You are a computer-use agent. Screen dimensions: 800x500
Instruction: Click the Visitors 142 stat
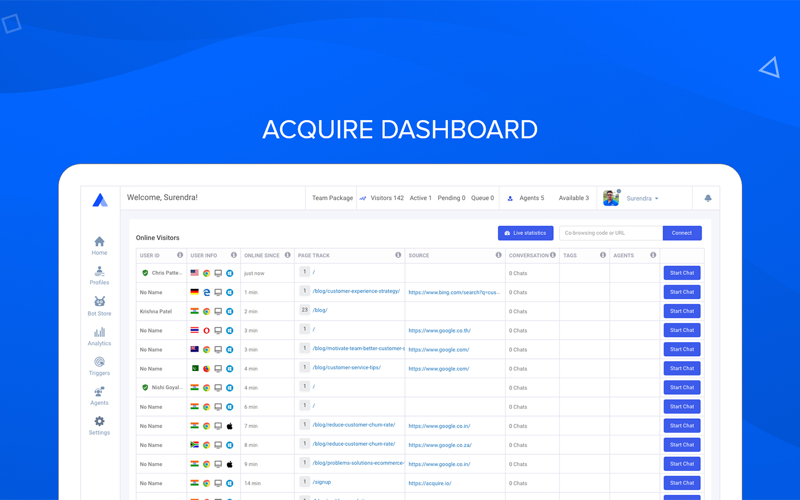coord(387,198)
